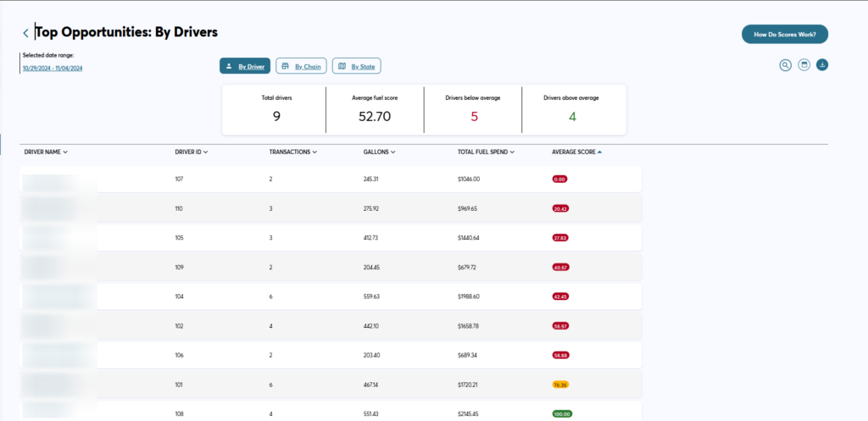Click fuel spend value $1440.64
Screen dimensions: 868x421
pyautogui.click(x=468, y=238)
